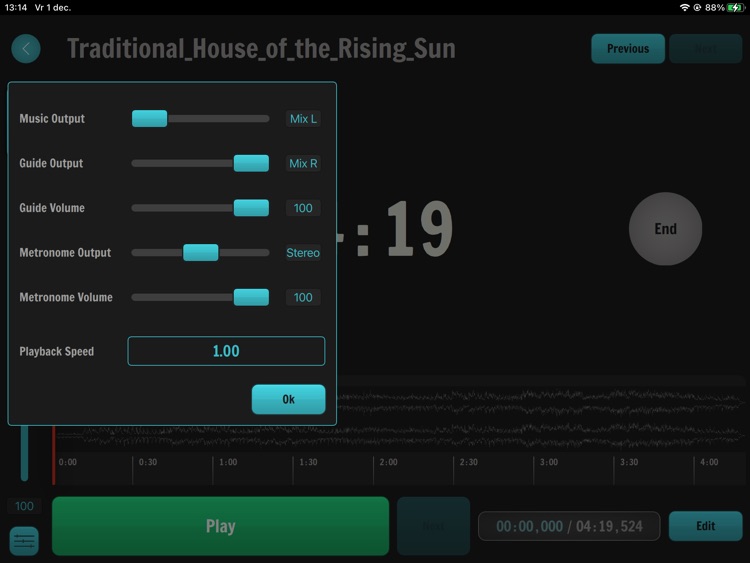Jump to 2:30 on the timeline

click(469, 462)
